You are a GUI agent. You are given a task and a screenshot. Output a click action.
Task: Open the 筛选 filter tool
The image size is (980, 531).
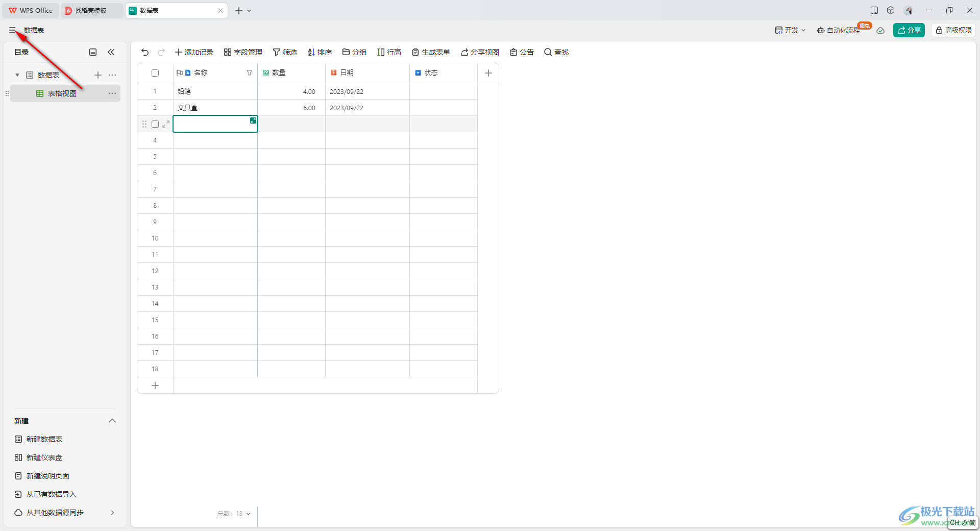click(285, 52)
